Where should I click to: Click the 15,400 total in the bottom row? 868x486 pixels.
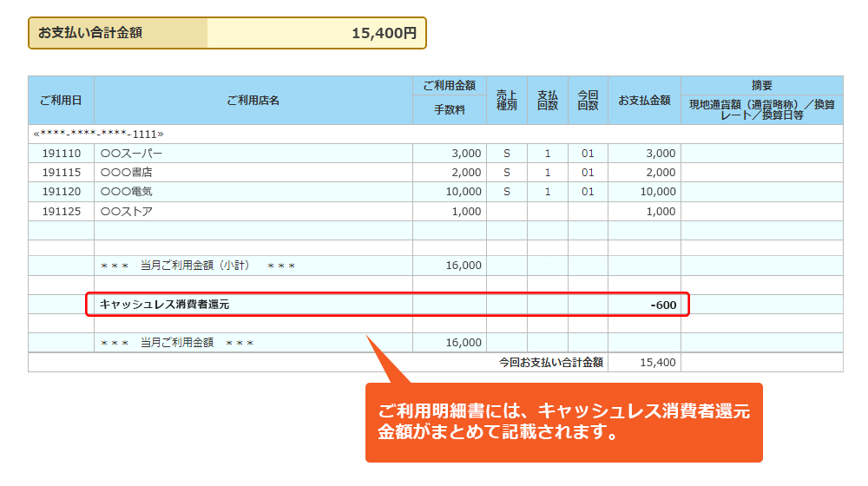click(x=658, y=363)
